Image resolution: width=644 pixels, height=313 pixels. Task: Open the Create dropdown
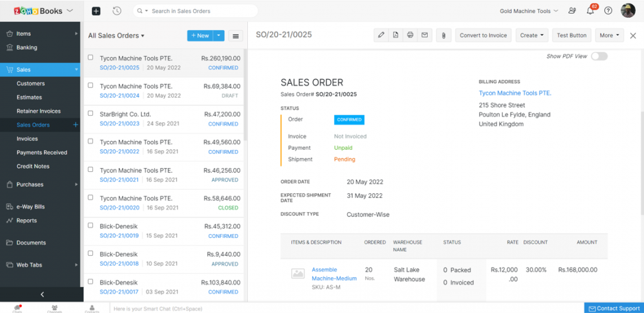532,35
